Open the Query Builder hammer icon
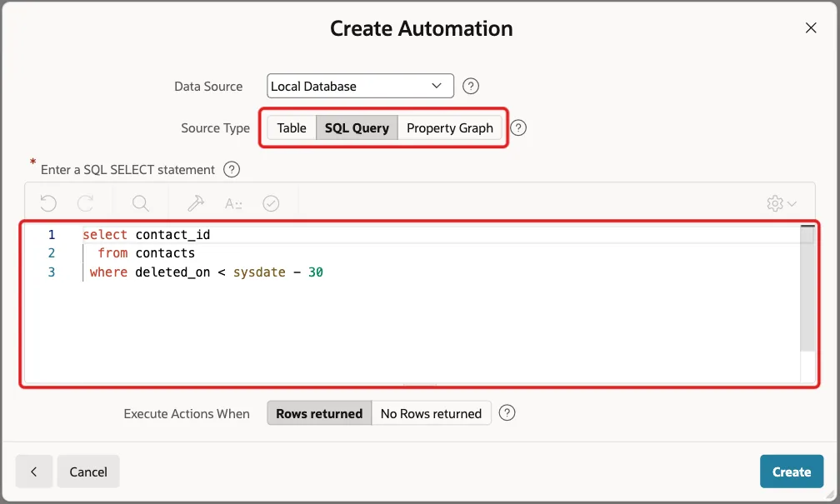Image resolution: width=840 pixels, height=504 pixels. (196, 203)
